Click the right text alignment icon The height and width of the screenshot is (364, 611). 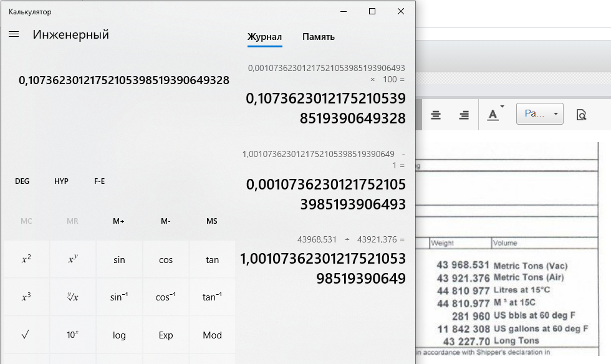(464, 115)
